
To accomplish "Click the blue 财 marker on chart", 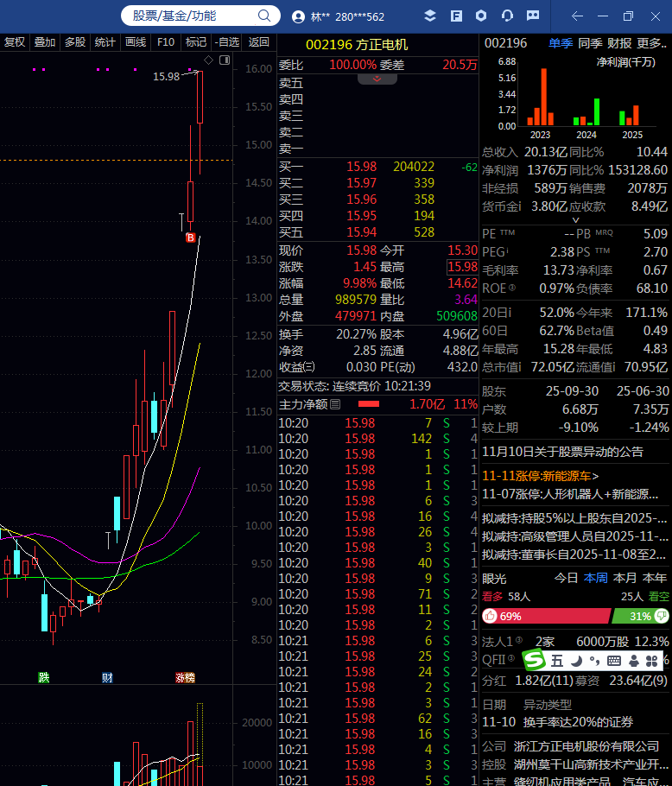I will click(x=107, y=678).
